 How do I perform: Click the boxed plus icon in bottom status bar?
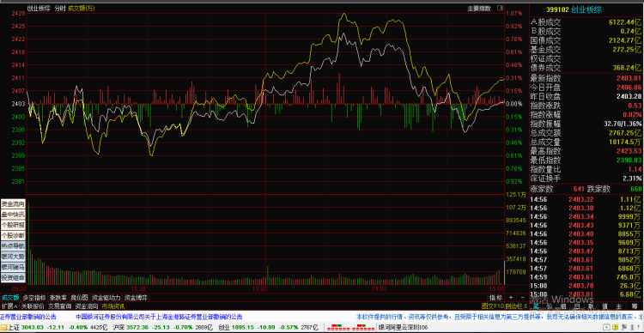606,327
